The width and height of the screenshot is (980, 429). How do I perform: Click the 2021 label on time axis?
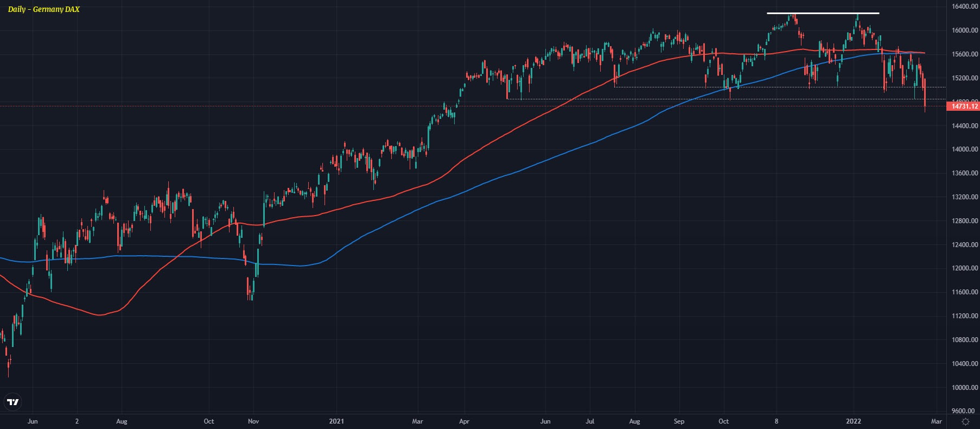point(336,421)
